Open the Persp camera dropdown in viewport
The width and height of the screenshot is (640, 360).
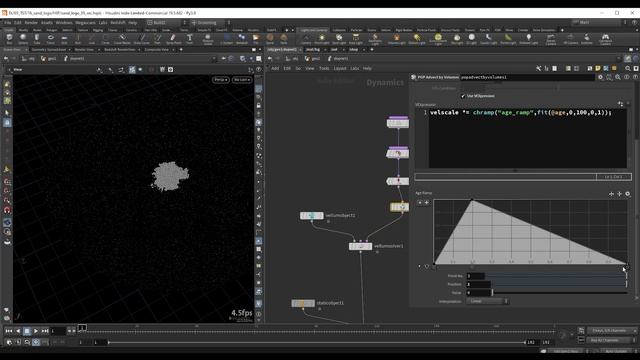click(220, 80)
